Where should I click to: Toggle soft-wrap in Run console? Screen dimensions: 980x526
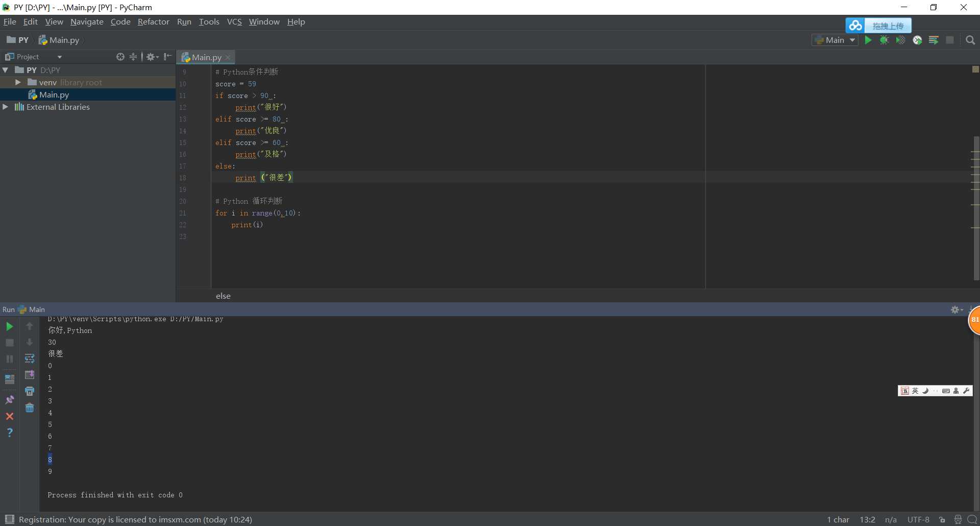click(30, 358)
